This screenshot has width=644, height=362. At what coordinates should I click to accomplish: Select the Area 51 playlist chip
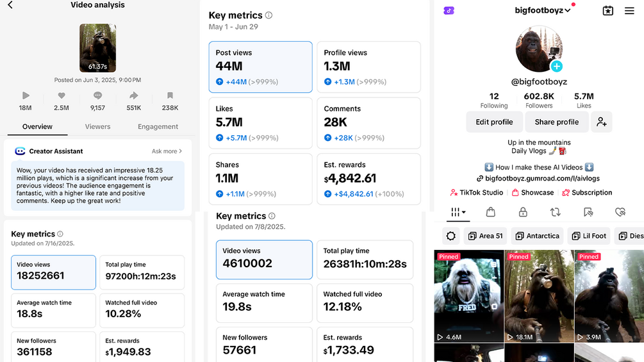[x=486, y=236]
